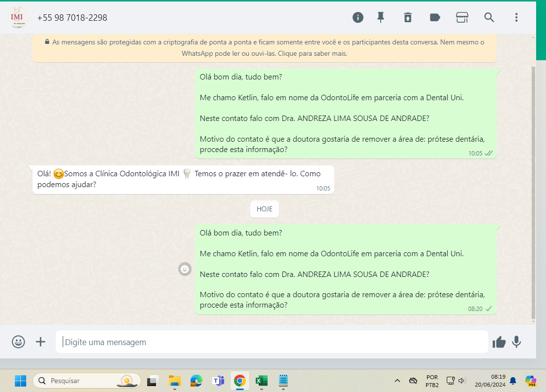Screen dimensions: 546x392
Task: Open the POR PTB2 keyboard language switcher
Action: tap(432, 381)
